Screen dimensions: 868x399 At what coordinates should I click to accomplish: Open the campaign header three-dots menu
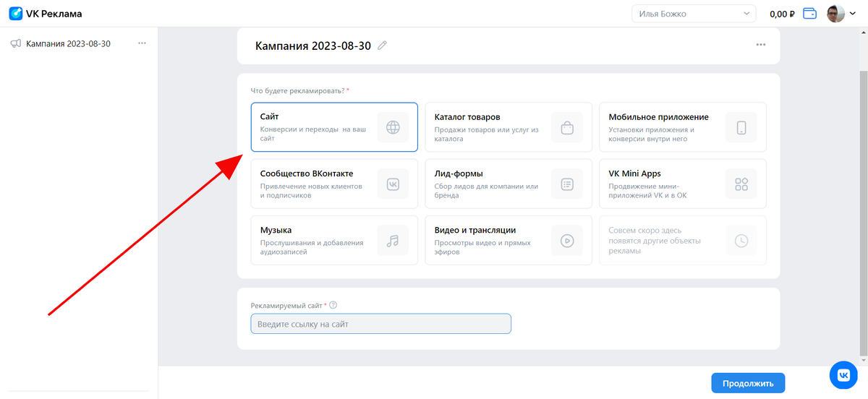(x=761, y=45)
